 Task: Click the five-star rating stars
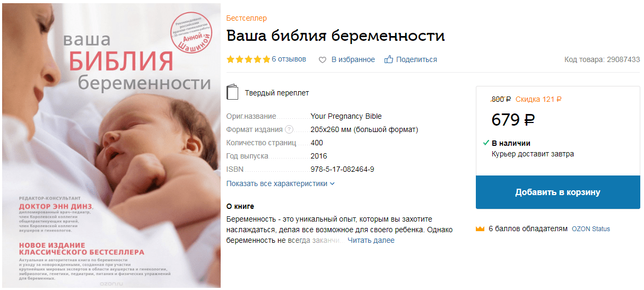[248, 59]
